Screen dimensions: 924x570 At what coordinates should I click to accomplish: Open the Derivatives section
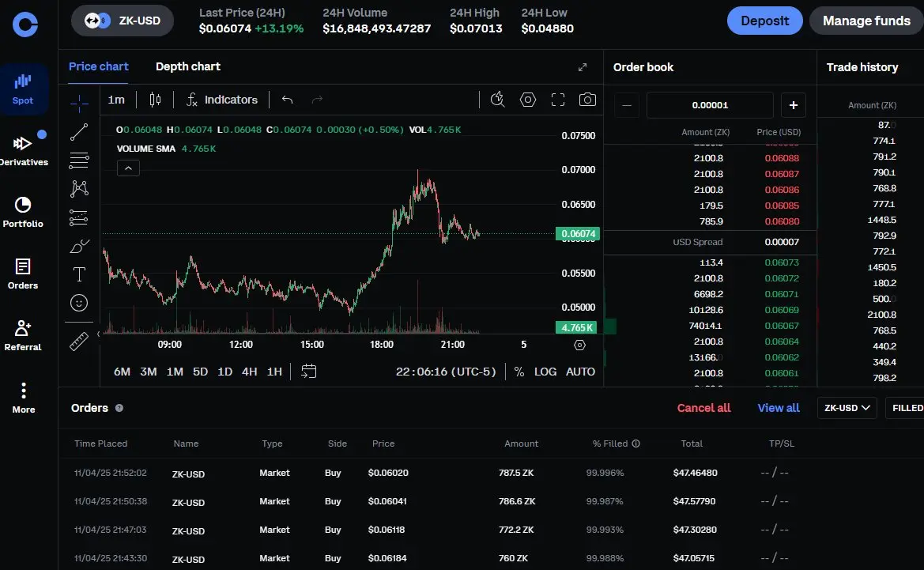(23, 149)
